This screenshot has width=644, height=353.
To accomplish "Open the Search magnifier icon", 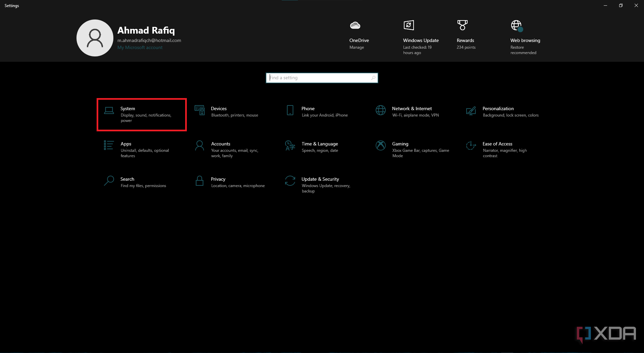I will coord(109,181).
